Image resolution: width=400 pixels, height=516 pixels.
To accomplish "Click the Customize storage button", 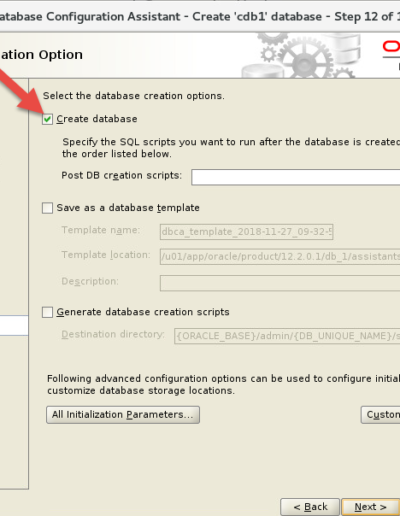I will tap(380, 415).
